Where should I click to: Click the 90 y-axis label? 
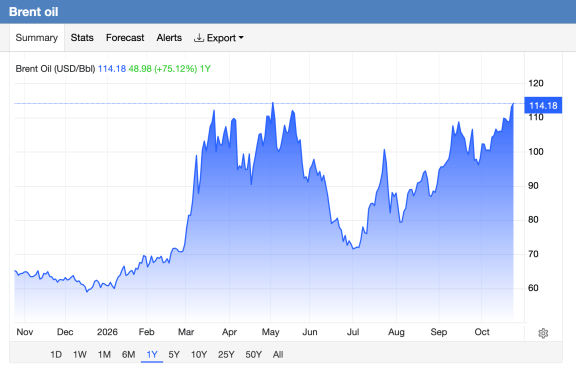(x=533, y=186)
